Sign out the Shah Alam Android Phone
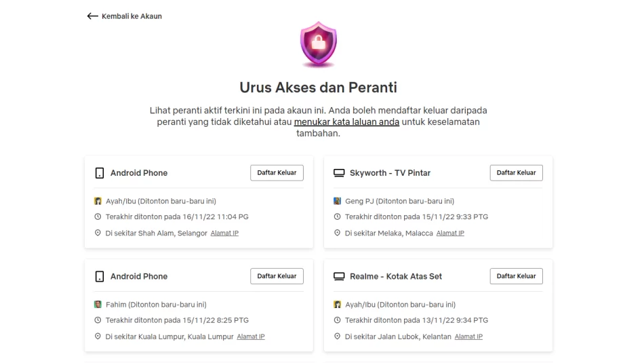This screenshot has height=363, width=644. 277,172
